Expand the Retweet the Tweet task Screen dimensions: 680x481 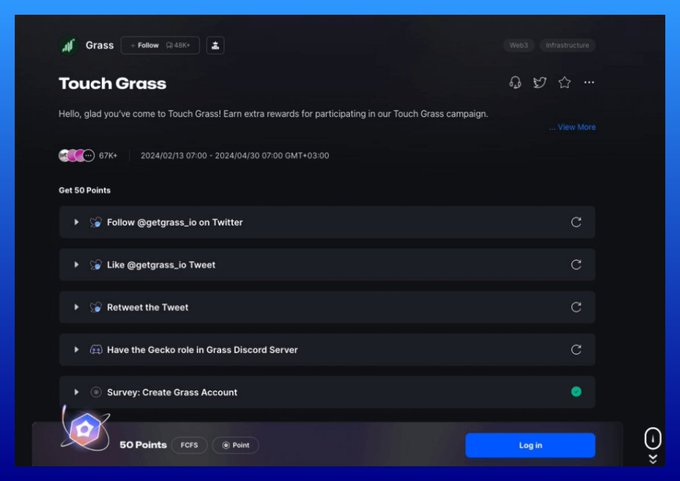pyautogui.click(x=76, y=307)
